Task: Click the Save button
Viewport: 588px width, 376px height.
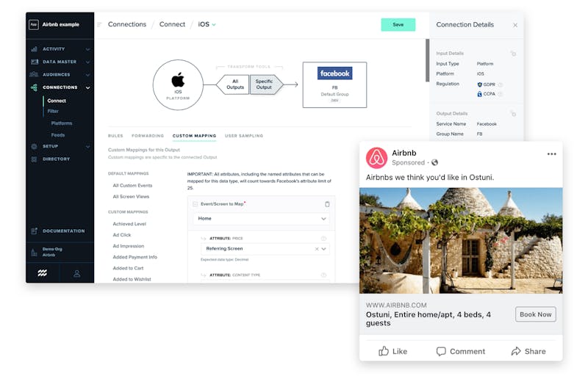Action: click(398, 25)
